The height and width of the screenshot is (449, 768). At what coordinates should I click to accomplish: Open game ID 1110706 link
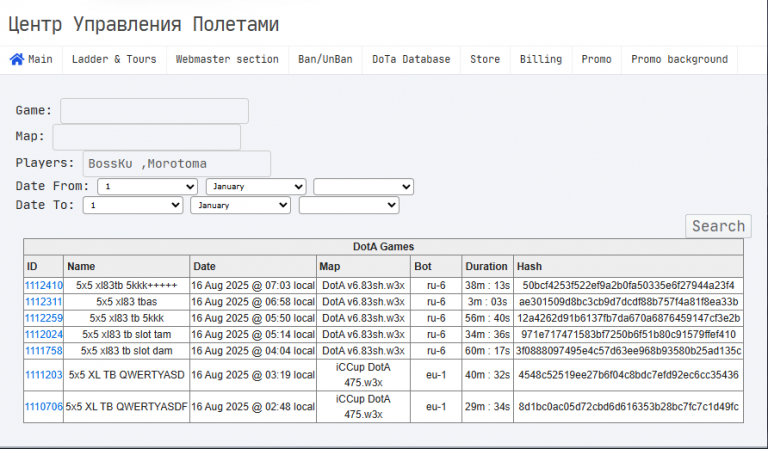pyautogui.click(x=44, y=407)
